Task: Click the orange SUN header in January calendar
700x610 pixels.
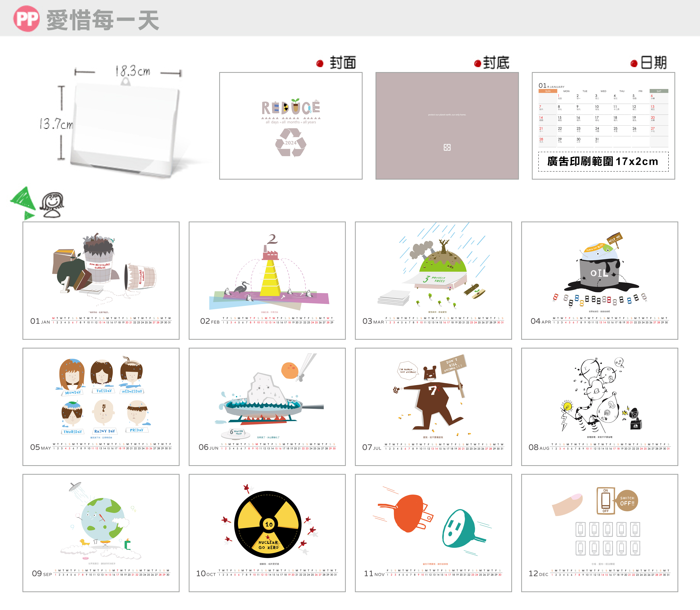Action: click(548, 91)
